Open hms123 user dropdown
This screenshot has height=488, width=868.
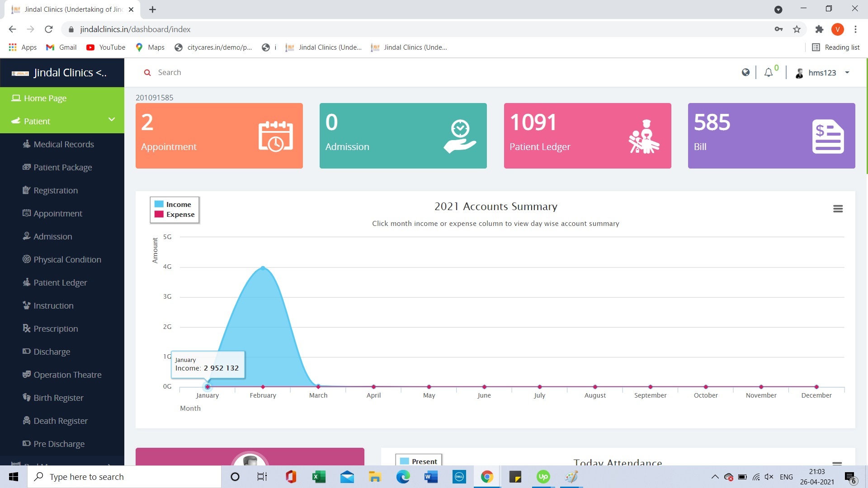coord(823,73)
